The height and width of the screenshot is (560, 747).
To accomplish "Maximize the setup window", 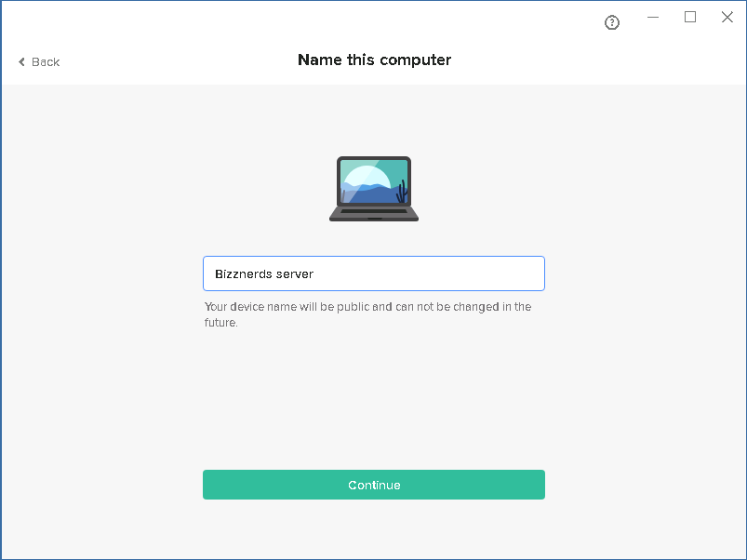I will point(690,17).
